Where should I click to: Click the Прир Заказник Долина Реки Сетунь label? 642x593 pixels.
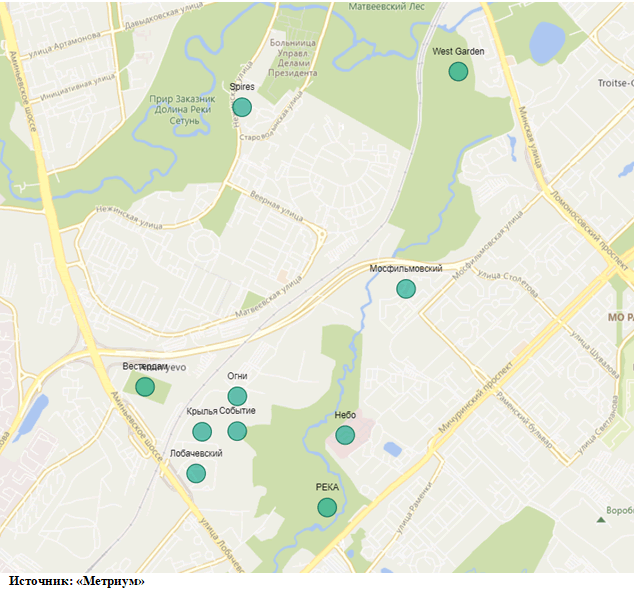(x=182, y=110)
